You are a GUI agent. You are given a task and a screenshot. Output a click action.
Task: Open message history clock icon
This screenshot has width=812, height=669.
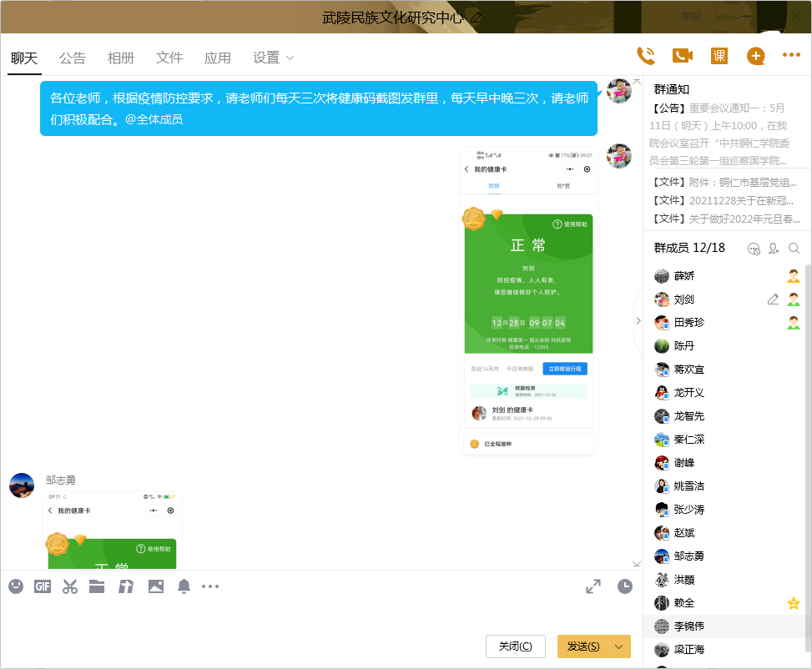625,586
